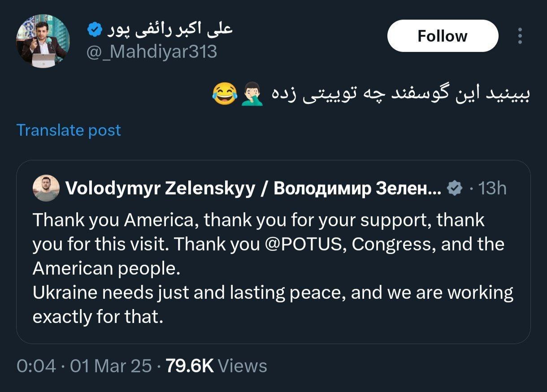The width and height of the screenshot is (547, 392).
Task: Click the Persian post text
Action: (400, 95)
